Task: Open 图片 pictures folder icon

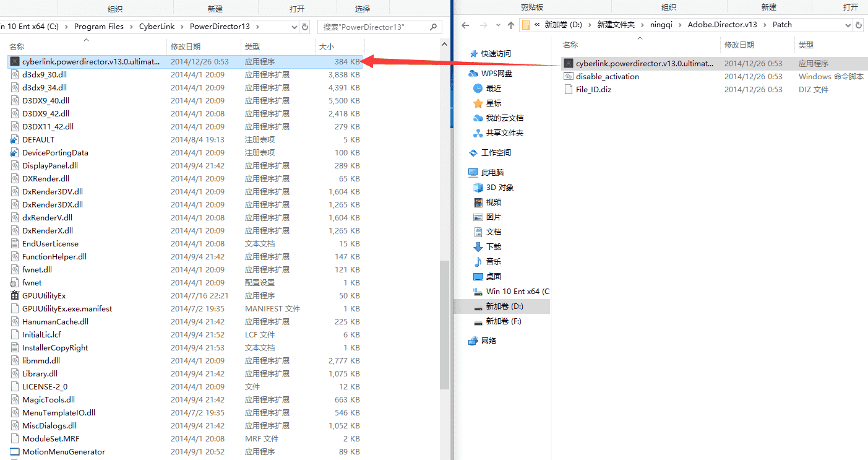Action: [478, 217]
